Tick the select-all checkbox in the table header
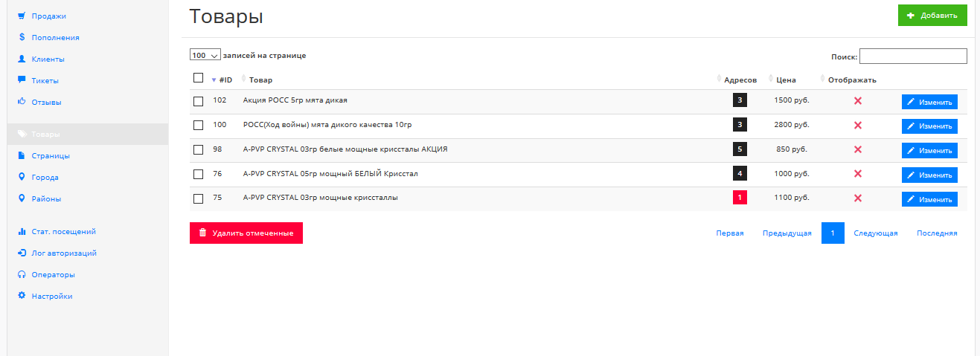 [x=198, y=78]
